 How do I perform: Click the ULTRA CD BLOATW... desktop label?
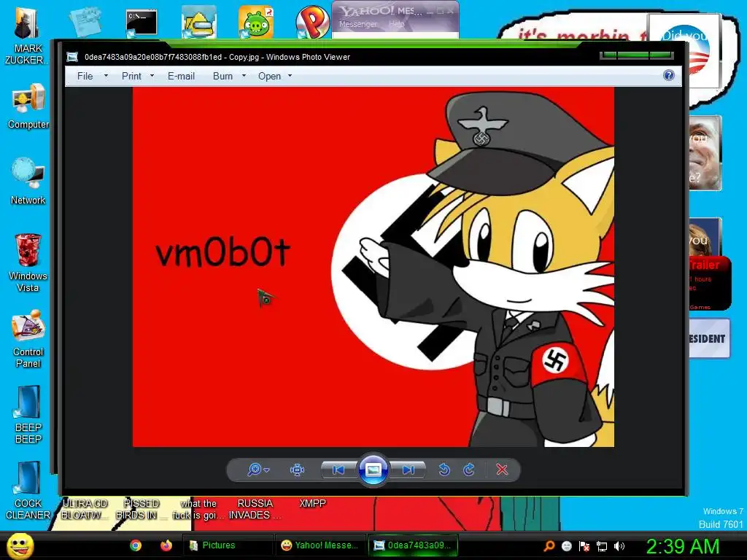(84, 509)
